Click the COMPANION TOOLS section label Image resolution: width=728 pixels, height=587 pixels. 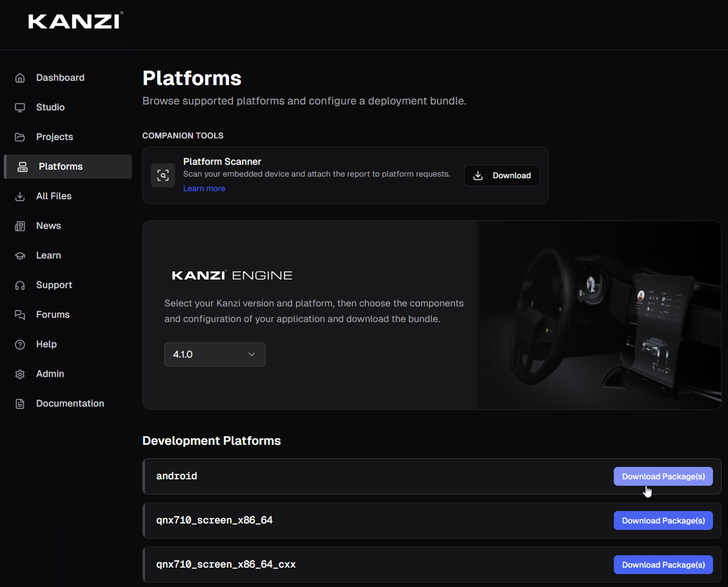tap(183, 136)
